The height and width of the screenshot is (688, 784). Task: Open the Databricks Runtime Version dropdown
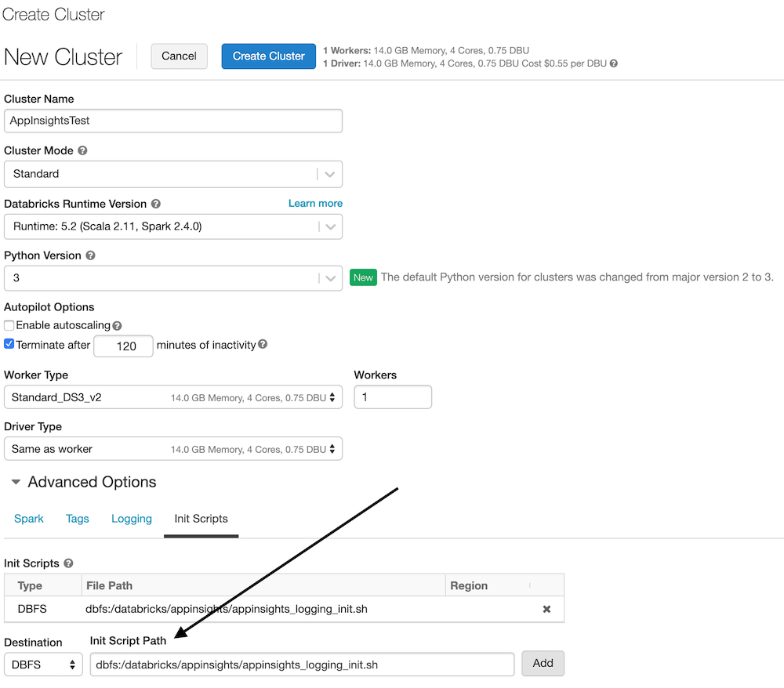point(173,226)
